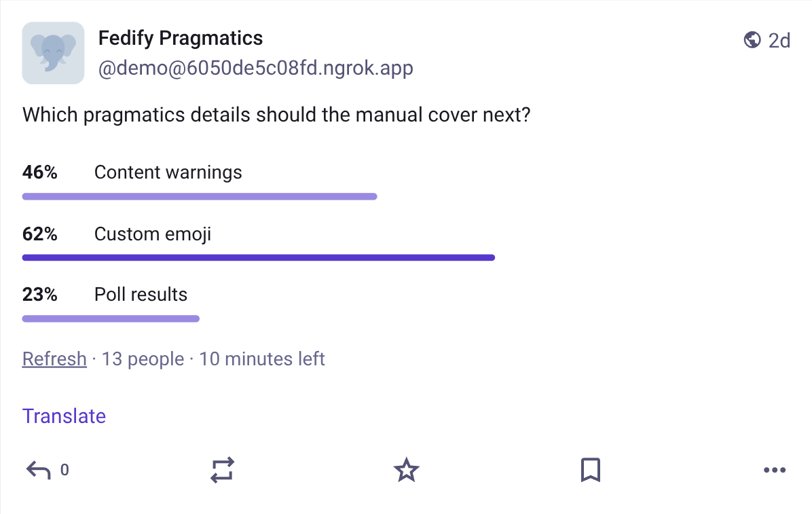Open Fedify Pragmatics account via avatar
The width and height of the screenshot is (812, 514).
coord(53,53)
